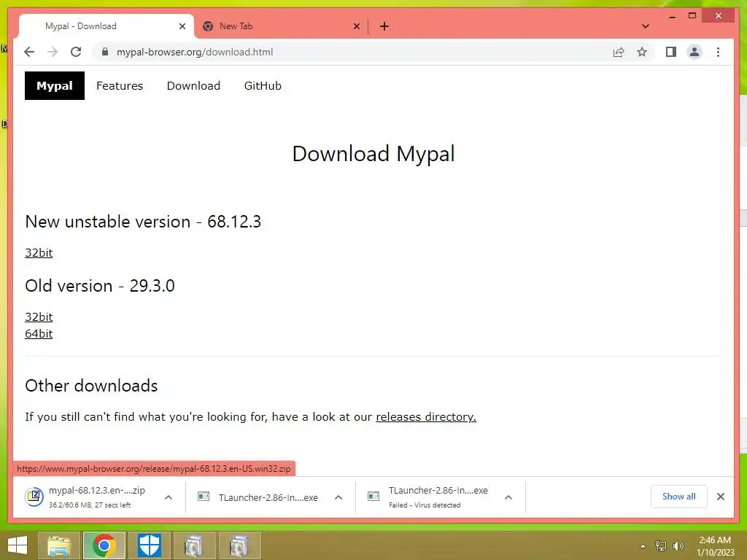Viewport: 747px width, 560px height.
Task: Open File Explorer from the taskbar
Action: click(60, 545)
